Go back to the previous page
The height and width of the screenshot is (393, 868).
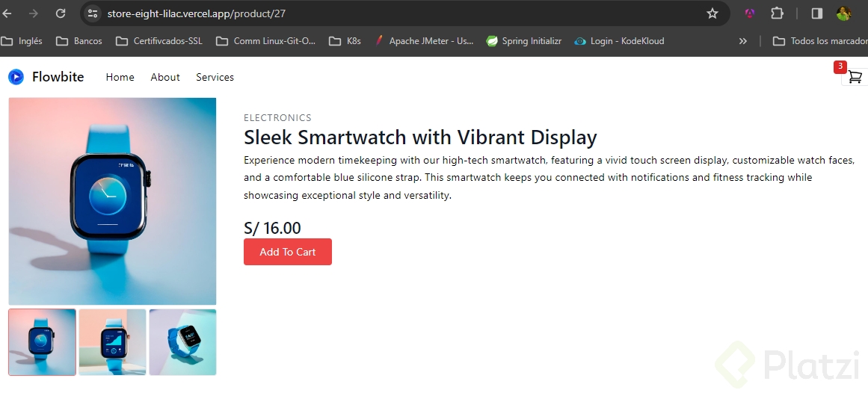pyautogui.click(x=7, y=13)
